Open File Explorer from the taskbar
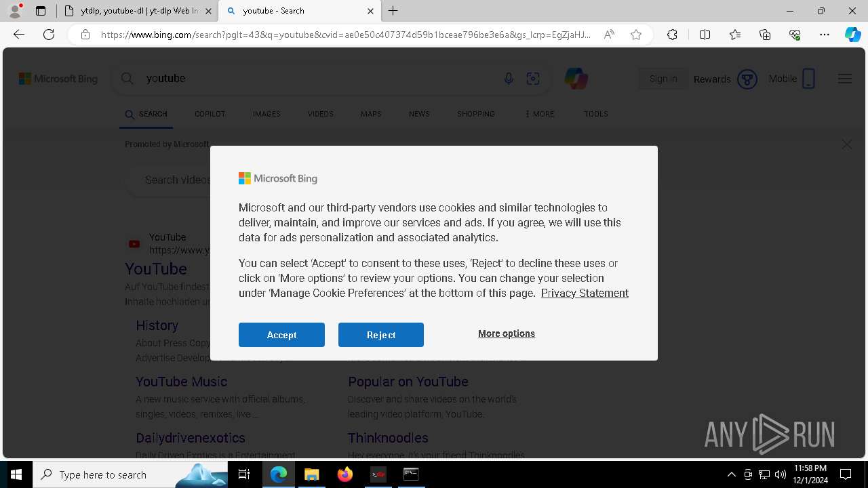This screenshot has height=488, width=868. [x=311, y=474]
